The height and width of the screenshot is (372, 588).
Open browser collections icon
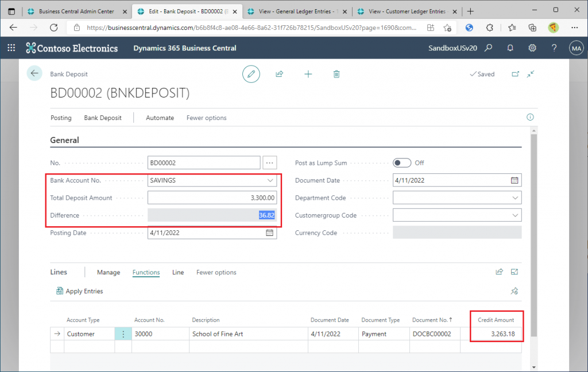[532, 28]
